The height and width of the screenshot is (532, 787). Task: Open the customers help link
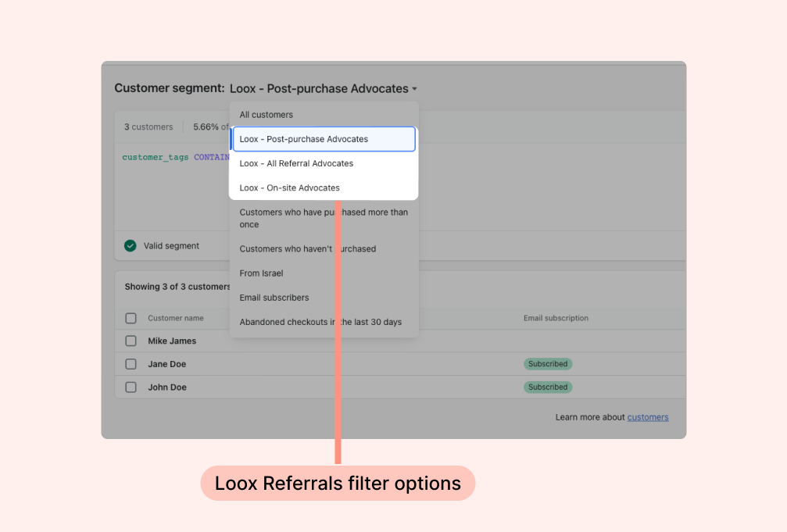[648, 417]
